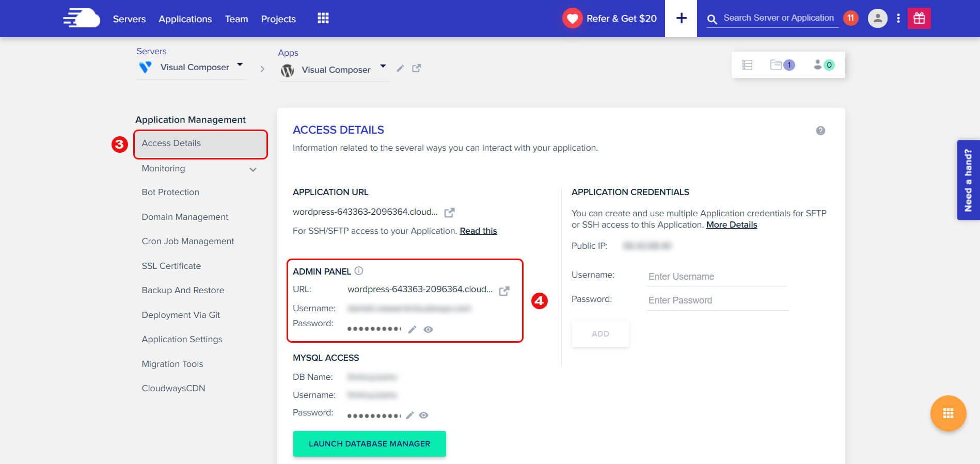
Task: Click the breadcrumb chevron between Servers and Apps
Action: (262, 69)
